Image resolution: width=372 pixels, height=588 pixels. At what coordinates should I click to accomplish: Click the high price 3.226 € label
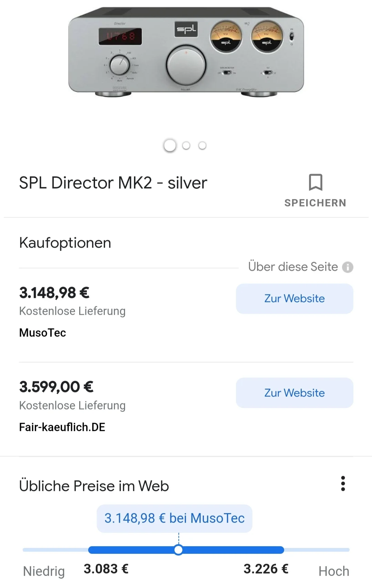click(266, 569)
